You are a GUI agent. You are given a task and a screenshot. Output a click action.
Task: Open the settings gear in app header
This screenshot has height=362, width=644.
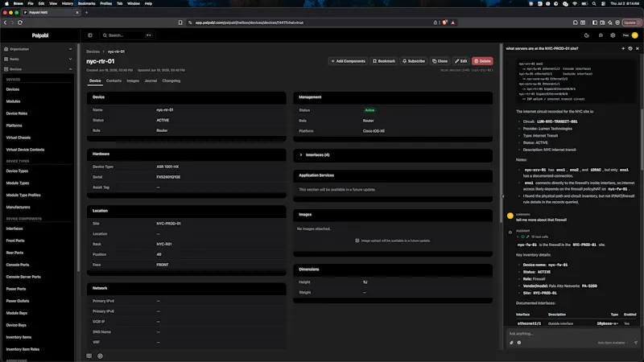[x=613, y=35]
